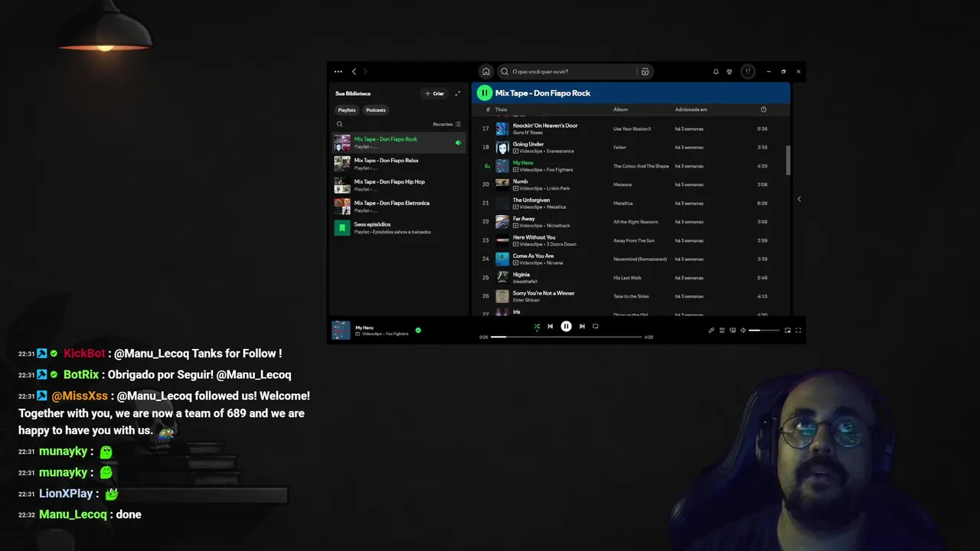Image resolution: width=980 pixels, height=551 pixels.
Task: Click the duration clock column header
Action: tap(763, 109)
